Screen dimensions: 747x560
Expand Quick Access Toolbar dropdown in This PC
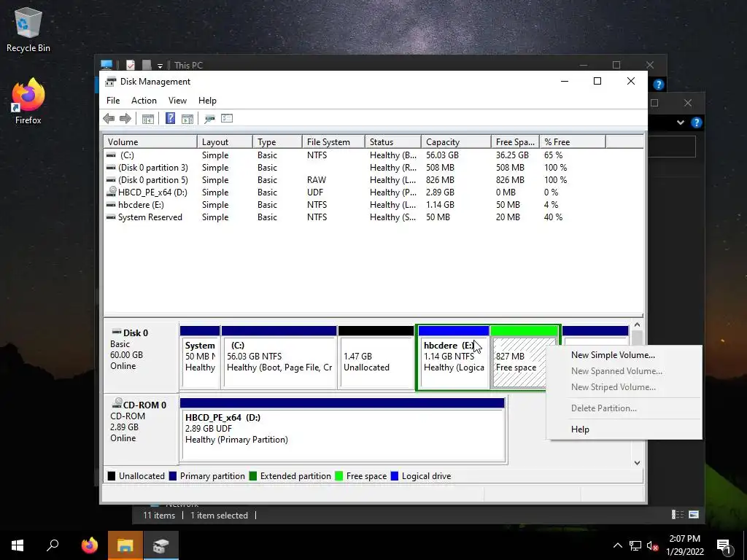[x=160, y=66]
